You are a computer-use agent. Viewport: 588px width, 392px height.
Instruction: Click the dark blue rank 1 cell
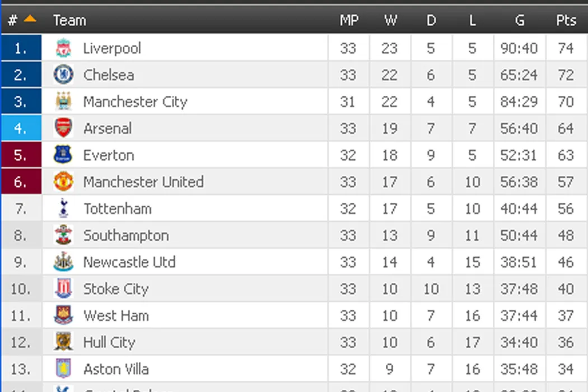click(x=21, y=48)
